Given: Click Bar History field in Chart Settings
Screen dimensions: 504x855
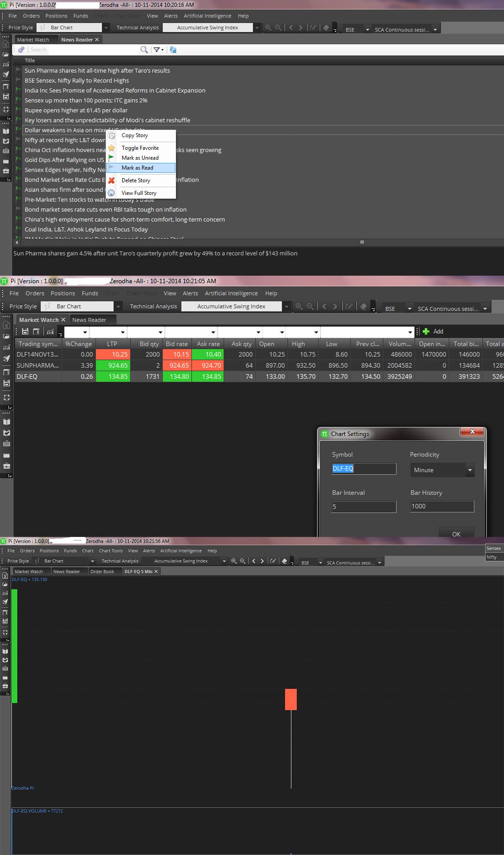Looking at the screenshot, I should [x=442, y=506].
